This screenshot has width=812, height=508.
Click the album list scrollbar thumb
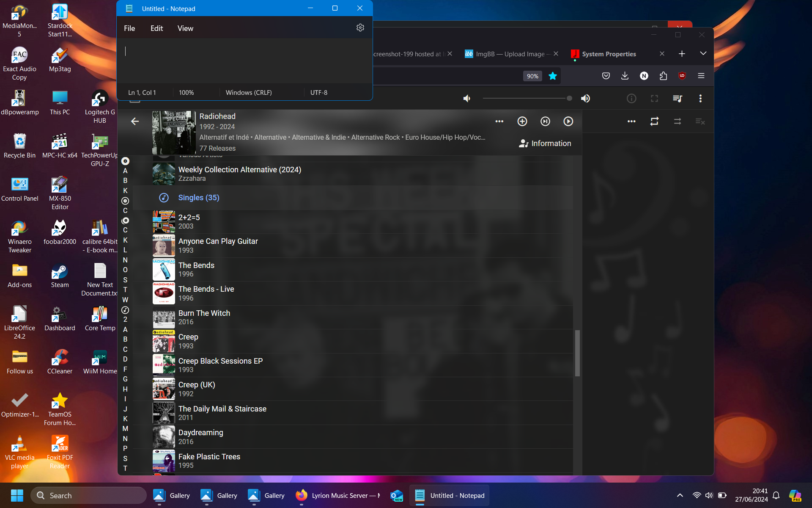coord(577,353)
